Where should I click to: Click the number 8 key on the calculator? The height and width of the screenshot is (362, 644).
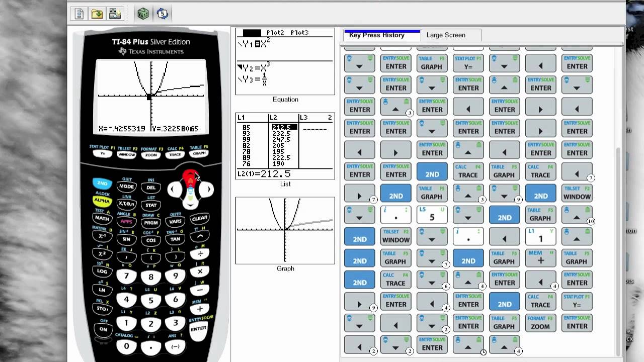pos(151,278)
